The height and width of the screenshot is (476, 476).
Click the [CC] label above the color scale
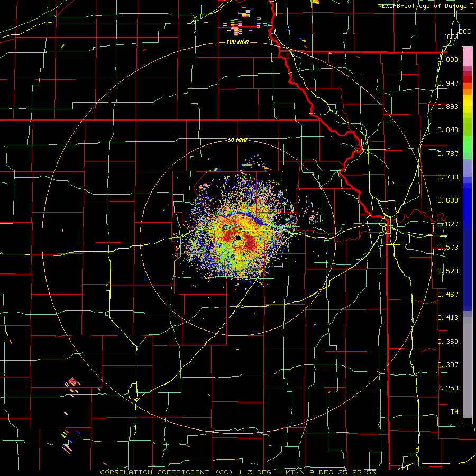451,36
